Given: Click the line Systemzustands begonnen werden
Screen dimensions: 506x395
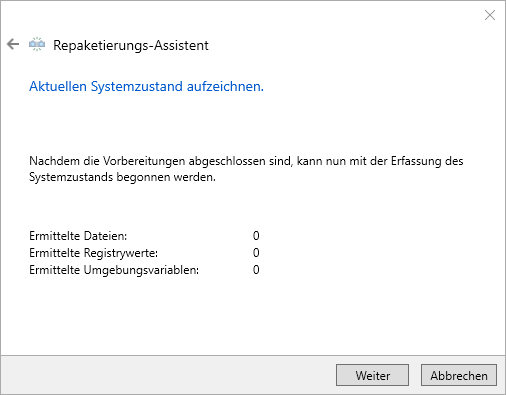Looking at the screenshot, I should tap(122, 177).
